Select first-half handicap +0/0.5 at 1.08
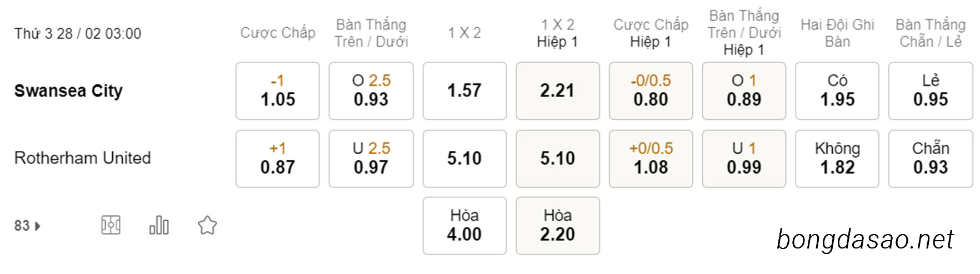This screenshot has height=274, width=980. (x=651, y=159)
